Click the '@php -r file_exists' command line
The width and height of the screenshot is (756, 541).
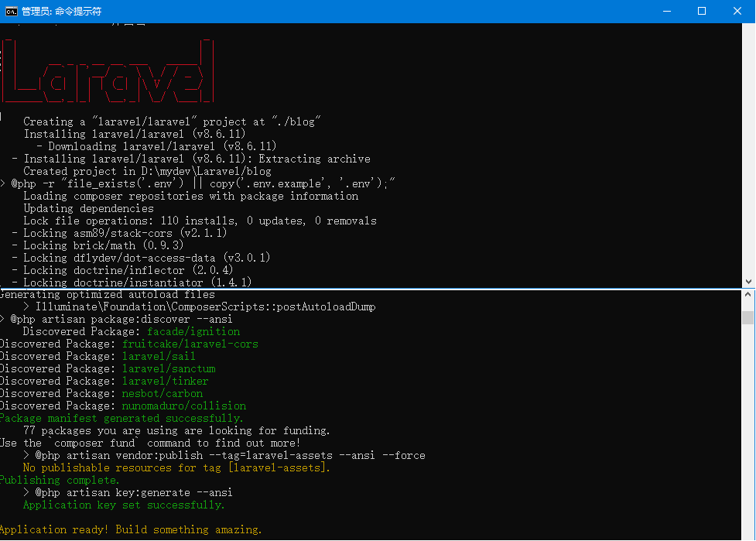(x=197, y=183)
